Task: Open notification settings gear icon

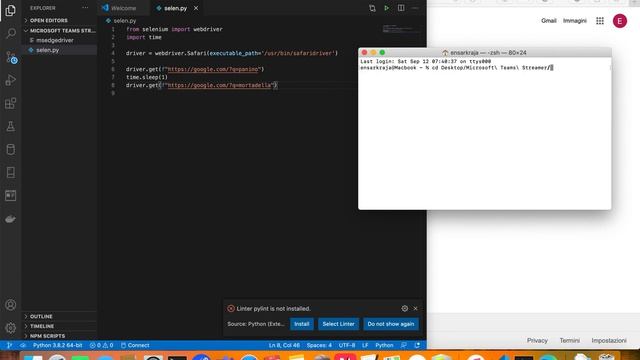Action: (404, 309)
